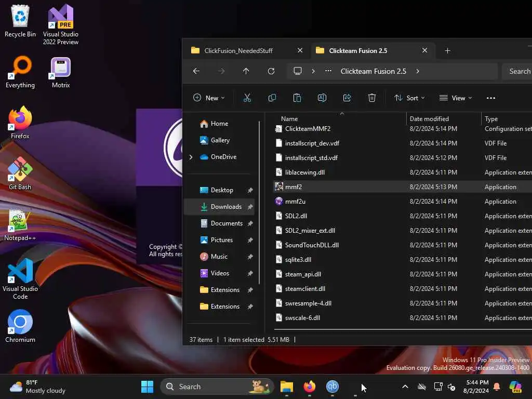Open the clock showing 5:44 PM
The width and height of the screenshot is (532, 399).
point(476,387)
